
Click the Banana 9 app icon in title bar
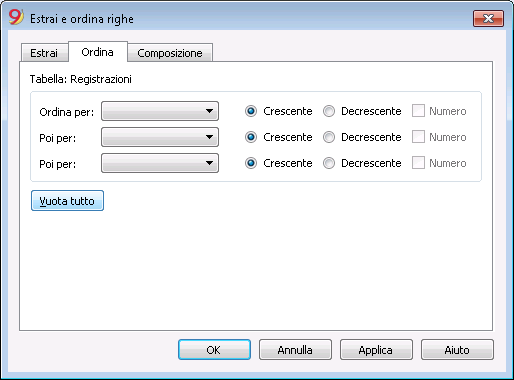(16, 17)
